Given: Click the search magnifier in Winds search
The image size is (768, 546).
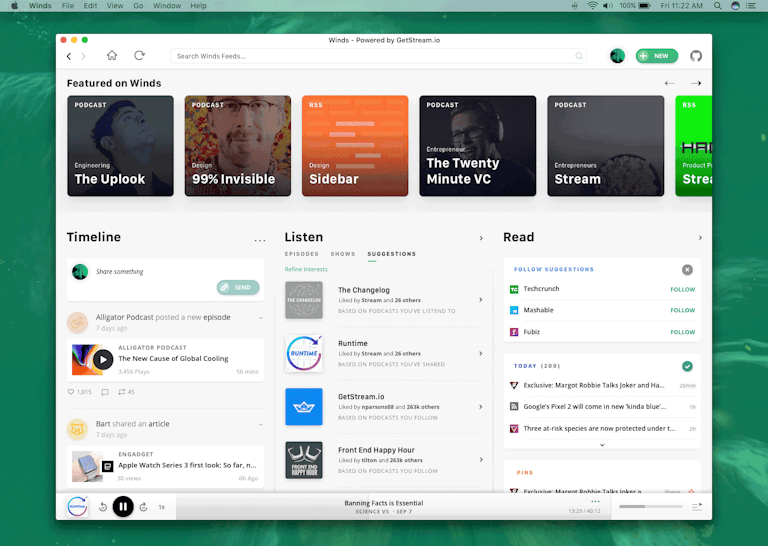Looking at the screenshot, I should point(579,56).
